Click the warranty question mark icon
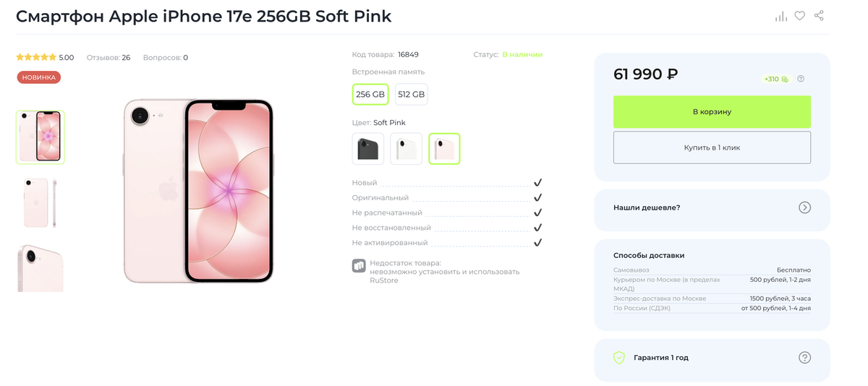The height and width of the screenshot is (386, 868). [804, 358]
